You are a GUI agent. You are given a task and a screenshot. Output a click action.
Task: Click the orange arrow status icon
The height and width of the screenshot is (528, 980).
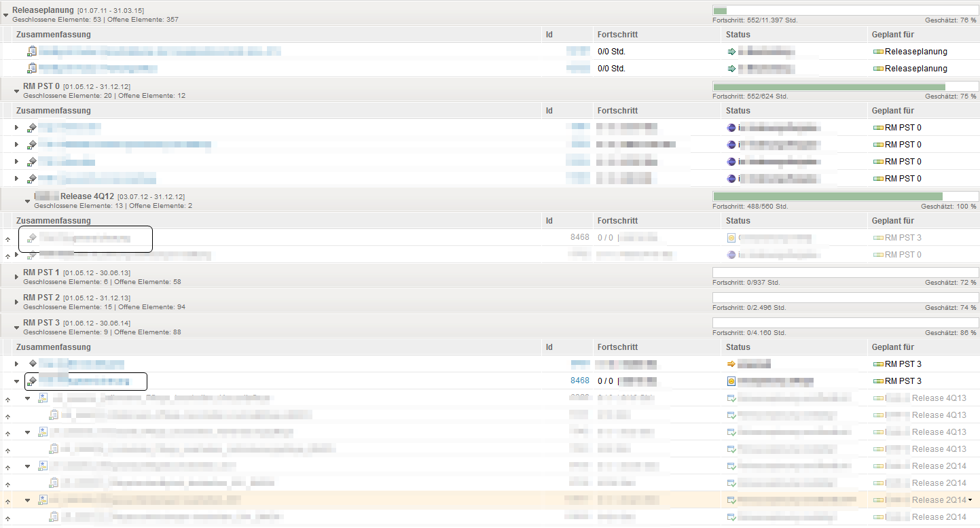[x=731, y=364]
